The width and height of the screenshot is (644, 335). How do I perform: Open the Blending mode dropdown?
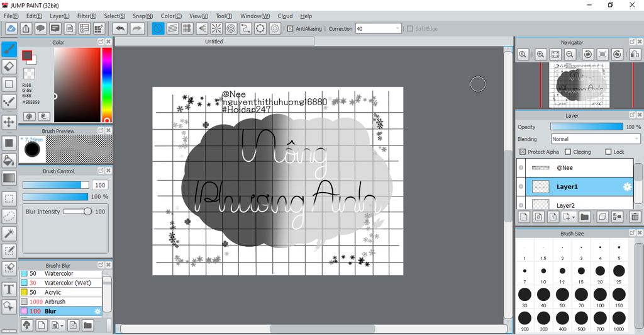596,139
